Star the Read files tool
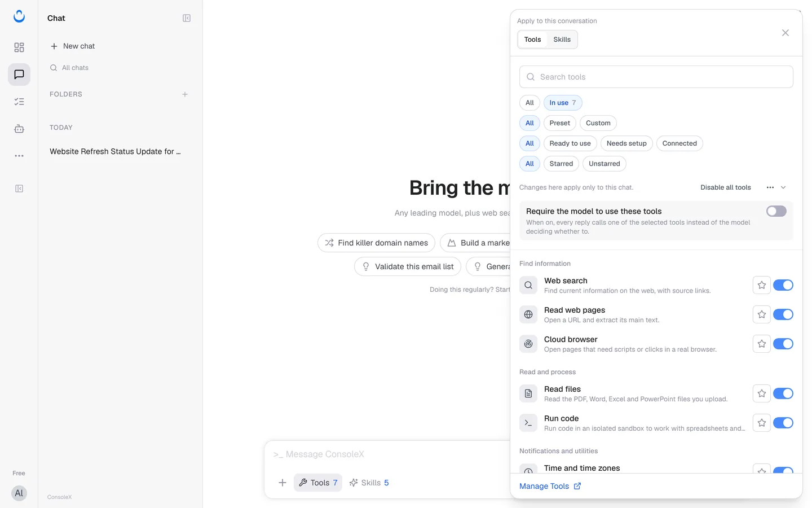Image resolution: width=812 pixels, height=508 pixels. click(x=762, y=393)
